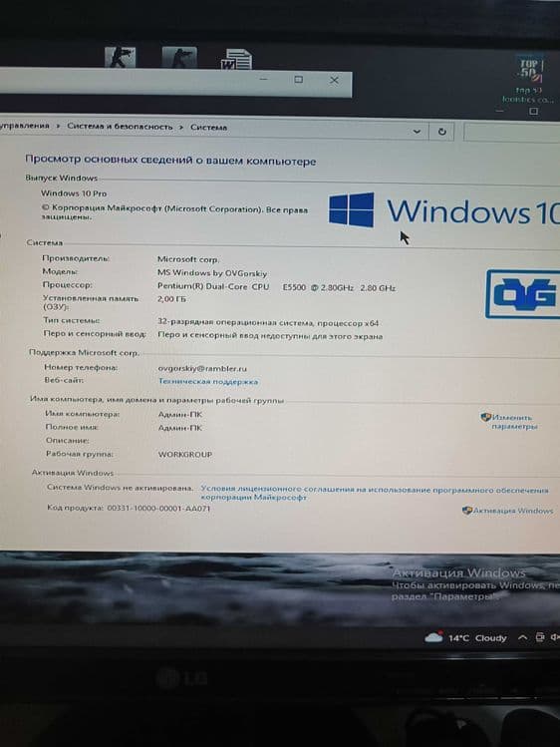Image resolution: width=560 pixels, height=747 pixels.
Task: Open the Word document desktop icon
Action: (237, 59)
